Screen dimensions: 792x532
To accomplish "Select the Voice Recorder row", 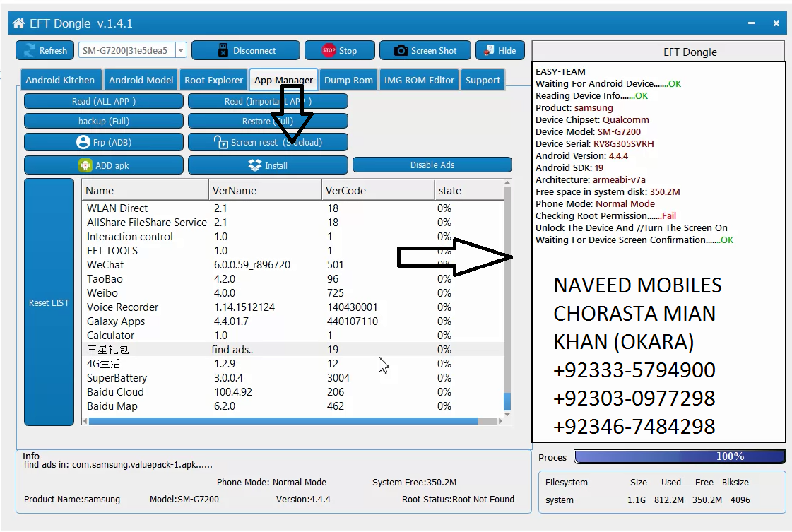I will pos(292,307).
